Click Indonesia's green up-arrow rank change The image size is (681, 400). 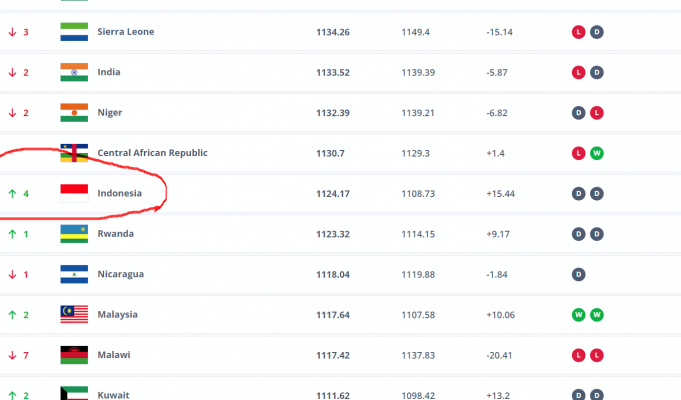click(13, 193)
